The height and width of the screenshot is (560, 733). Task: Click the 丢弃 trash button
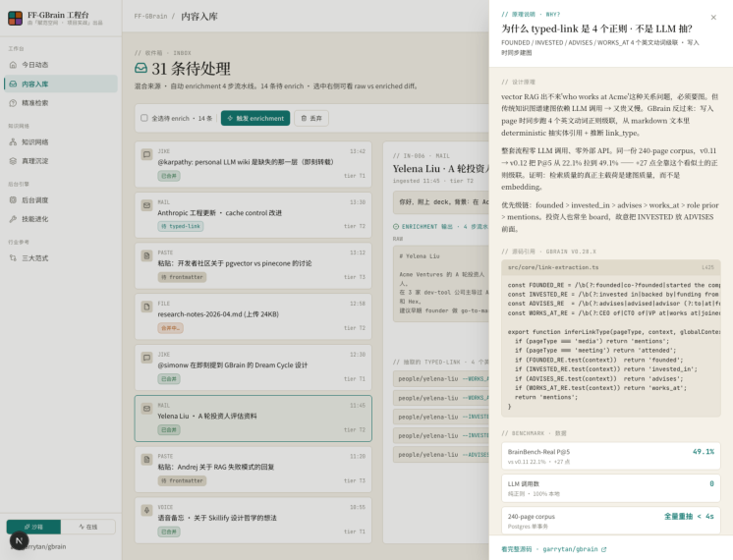pyautogui.click(x=311, y=118)
